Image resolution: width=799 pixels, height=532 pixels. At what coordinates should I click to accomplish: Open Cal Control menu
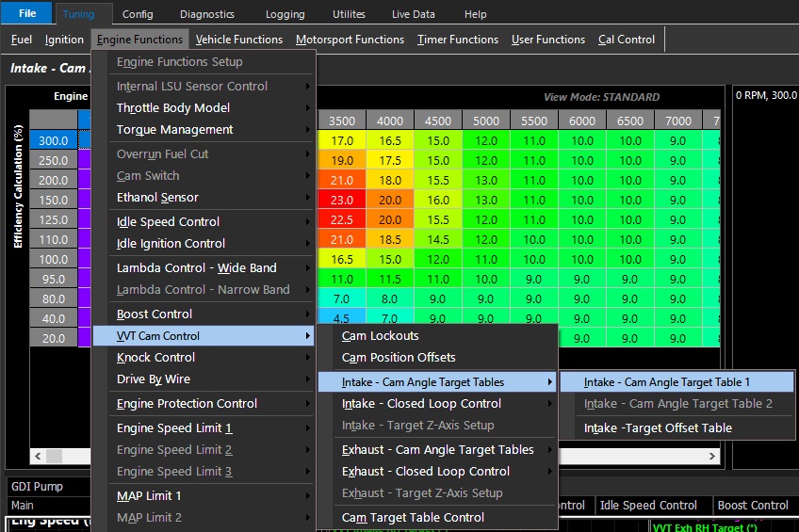point(627,40)
